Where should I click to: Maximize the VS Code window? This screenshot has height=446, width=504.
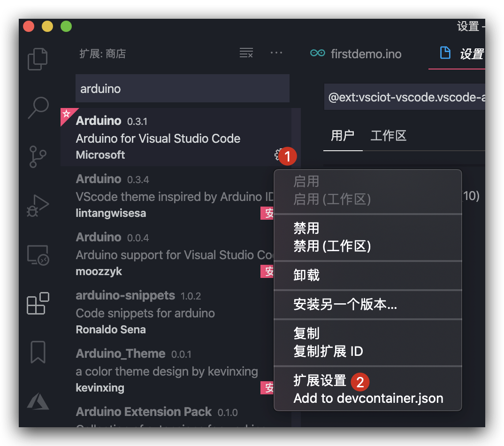66,26
